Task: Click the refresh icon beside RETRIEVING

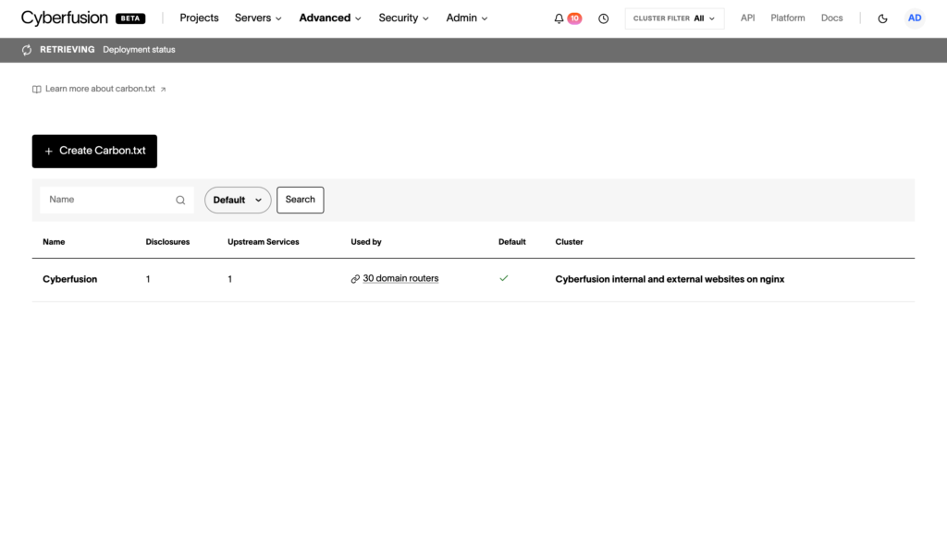Action: [27, 50]
